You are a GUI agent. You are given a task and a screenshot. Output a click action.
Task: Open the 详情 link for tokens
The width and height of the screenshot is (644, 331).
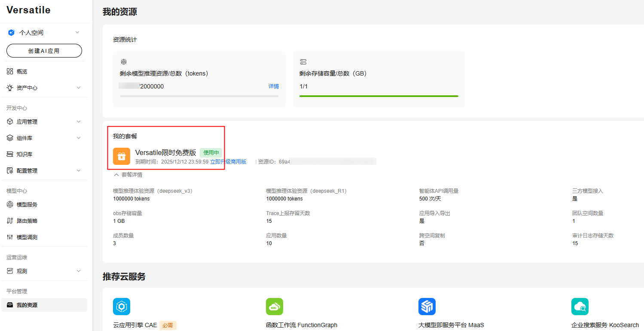pyautogui.click(x=274, y=86)
